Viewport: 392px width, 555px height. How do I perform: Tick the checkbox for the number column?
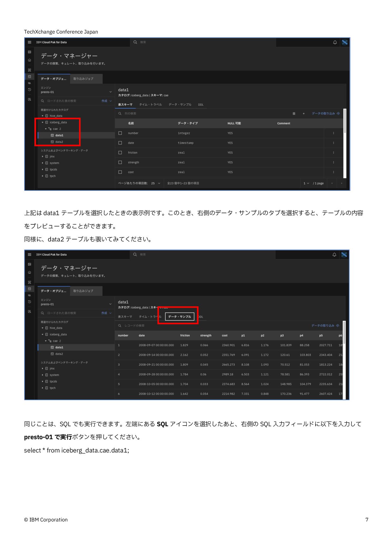(120, 133)
